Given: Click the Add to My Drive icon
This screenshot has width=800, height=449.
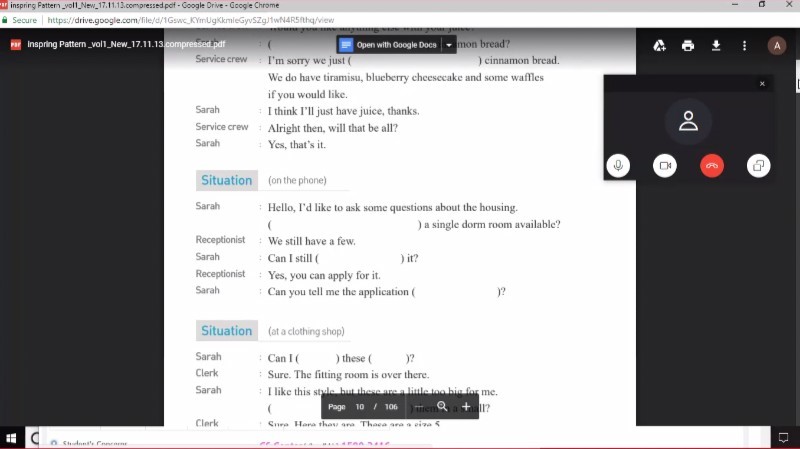Looking at the screenshot, I should (659, 46).
